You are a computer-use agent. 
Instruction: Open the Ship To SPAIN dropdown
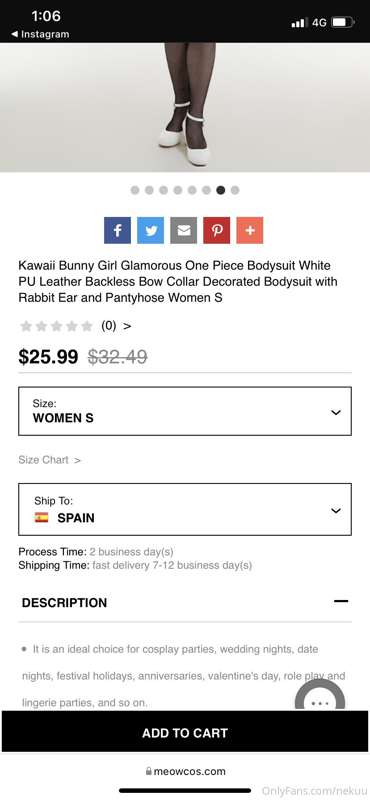point(185,509)
